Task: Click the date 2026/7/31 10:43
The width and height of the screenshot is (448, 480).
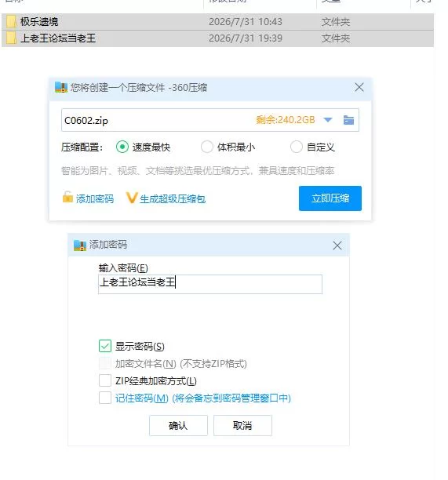Action: click(x=246, y=22)
